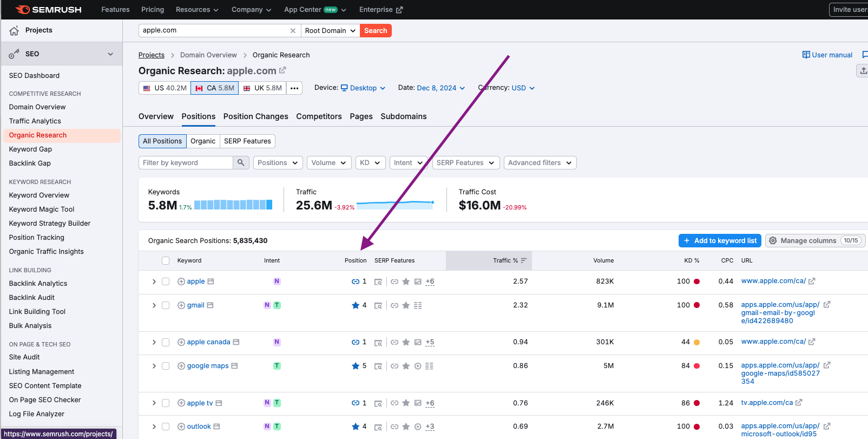
Task: Click the Traffic trend line chart
Action: coord(396,205)
